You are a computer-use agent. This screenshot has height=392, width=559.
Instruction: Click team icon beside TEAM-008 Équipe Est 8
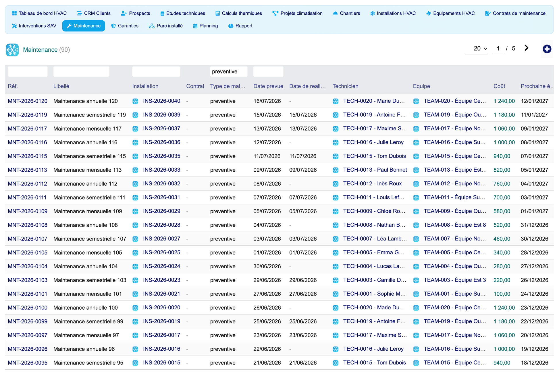tap(416, 225)
